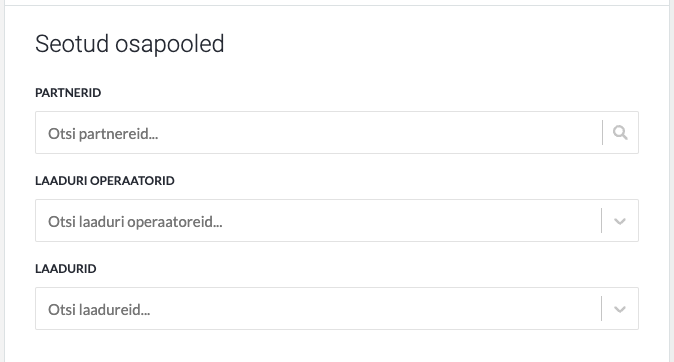The height and width of the screenshot is (362, 674).
Task: Click the 'Seotud osapooled' section heading
Action: [x=130, y=44]
